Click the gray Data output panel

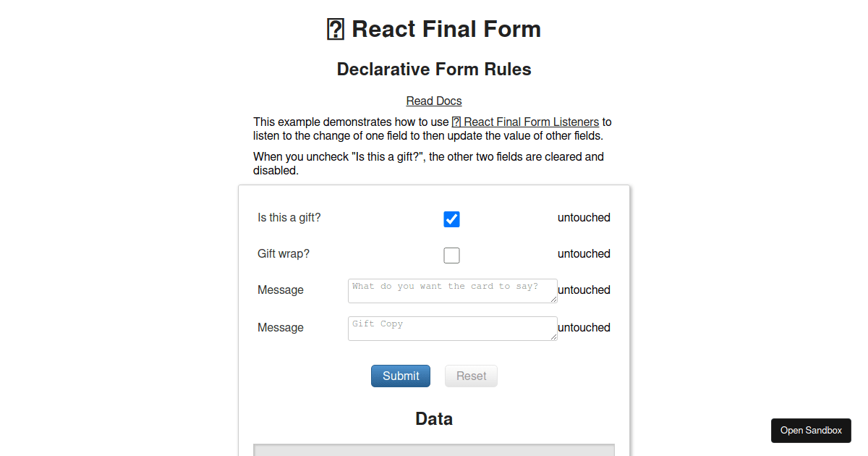click(x=433, y=451)
